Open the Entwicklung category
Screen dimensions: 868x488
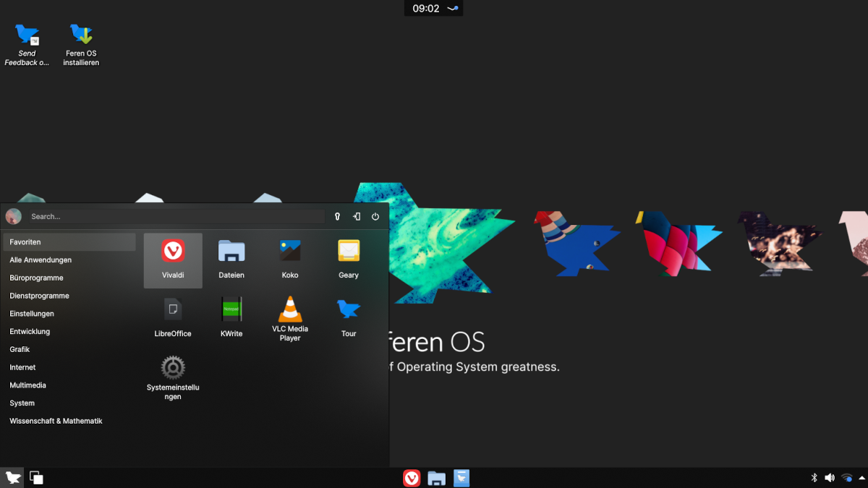tap(69, 332)
